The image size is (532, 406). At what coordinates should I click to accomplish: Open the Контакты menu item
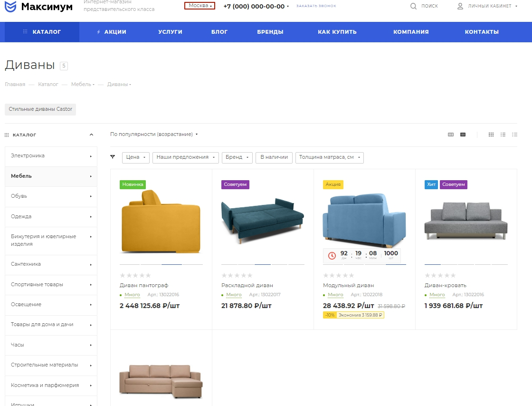[482, 32]
